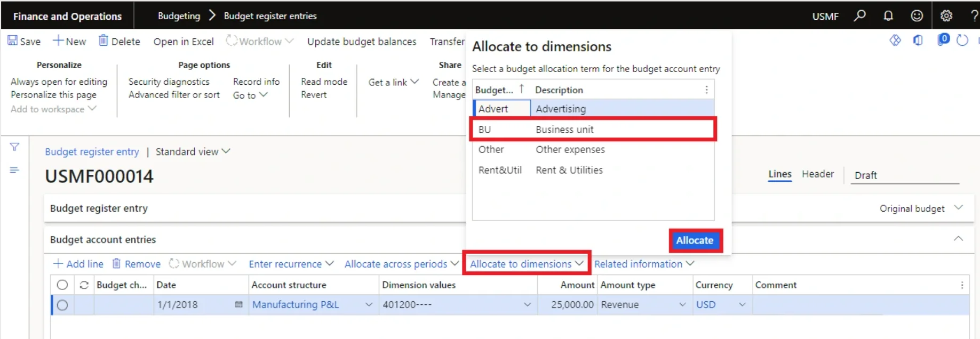The width and height of the screenshot is (980, 339).
Task: Open Dimension values 401200 dropdown arrow
Action: click(x=527, y=305)
